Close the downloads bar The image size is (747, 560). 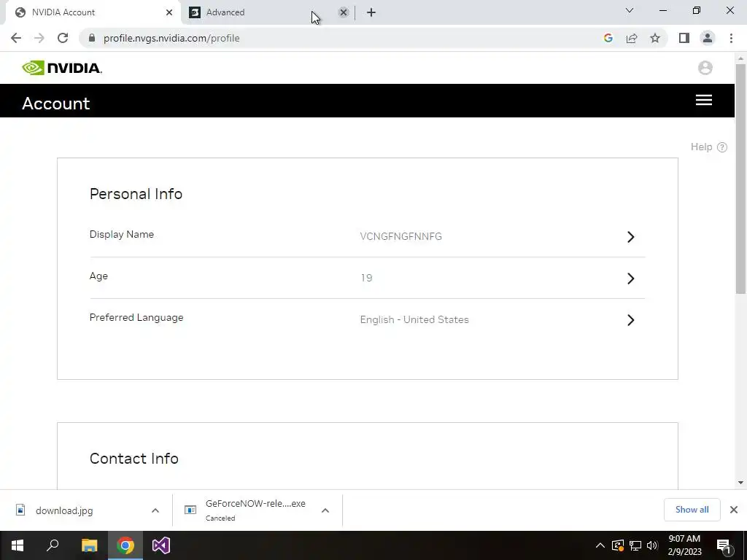[x=734, y=510]
